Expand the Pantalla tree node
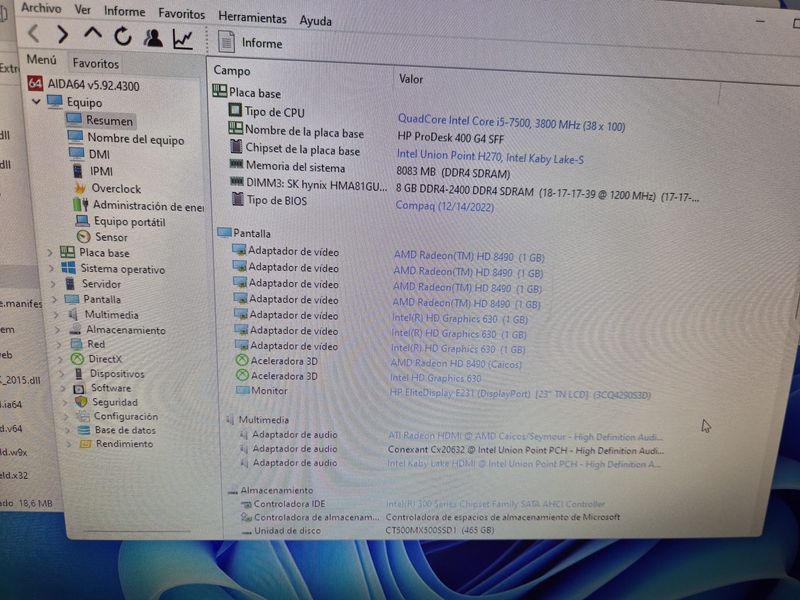 point(55,299)
